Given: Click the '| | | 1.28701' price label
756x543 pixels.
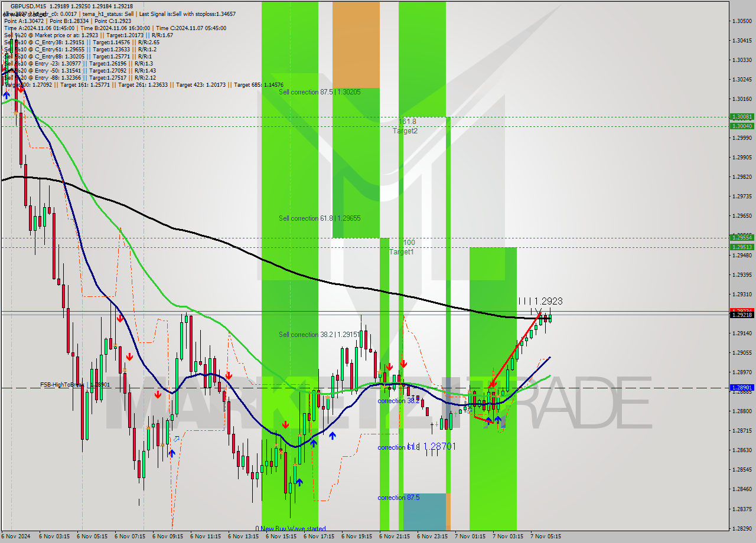Looking at the screenshot, I should coord(432,447).
